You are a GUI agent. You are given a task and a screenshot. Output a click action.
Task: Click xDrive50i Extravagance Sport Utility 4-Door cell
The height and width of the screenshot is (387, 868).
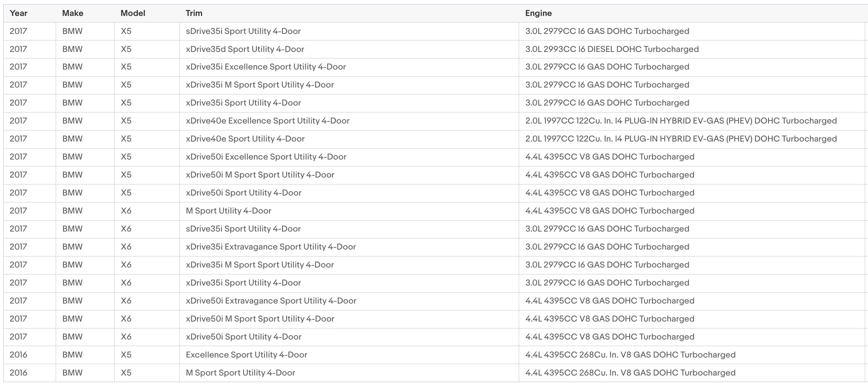tap(349, 301)
